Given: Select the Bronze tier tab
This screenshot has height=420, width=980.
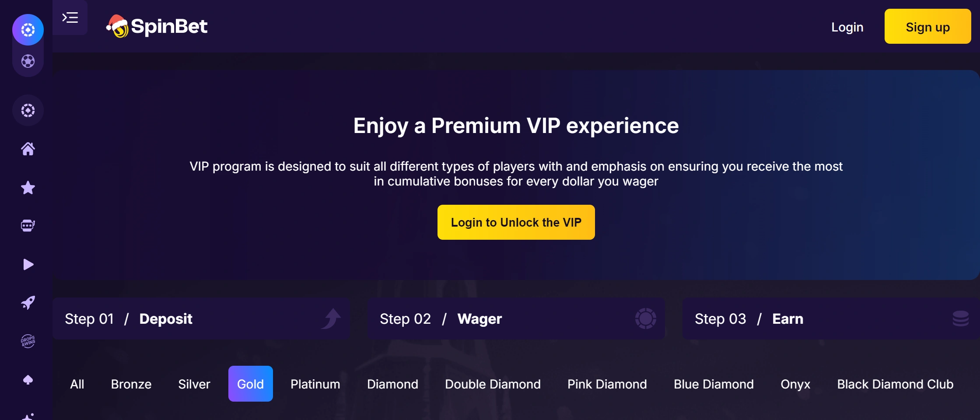Looking at the screenshot, I should click(x=131, y=384).
